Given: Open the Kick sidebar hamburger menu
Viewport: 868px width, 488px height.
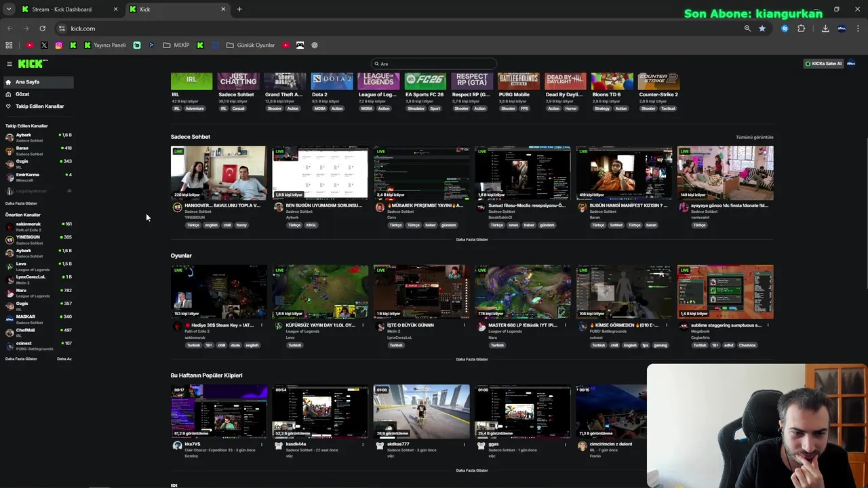Looking at the screenshot, I should tap(9, 64).
